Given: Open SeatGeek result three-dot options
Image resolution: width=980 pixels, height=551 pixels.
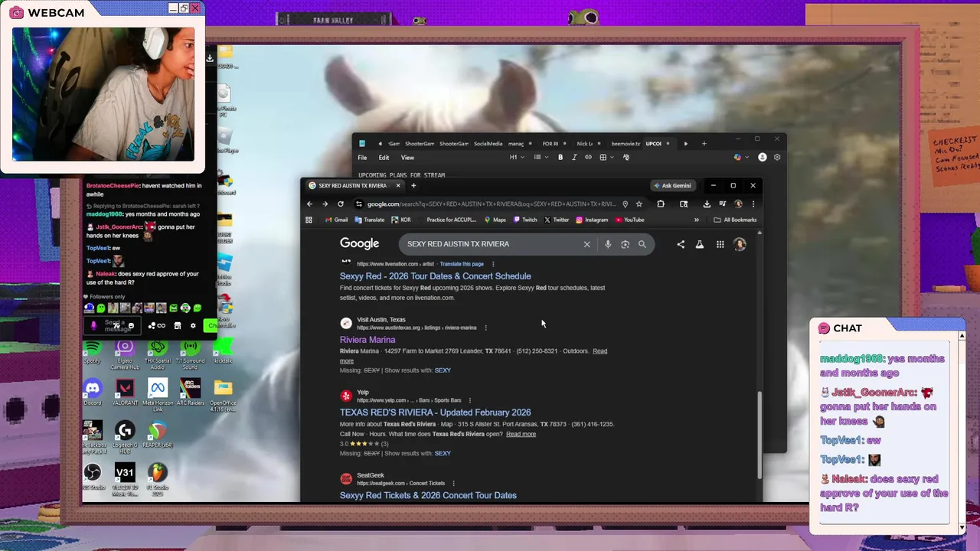Looking at the screenshot, I should (x=453, y=484).
